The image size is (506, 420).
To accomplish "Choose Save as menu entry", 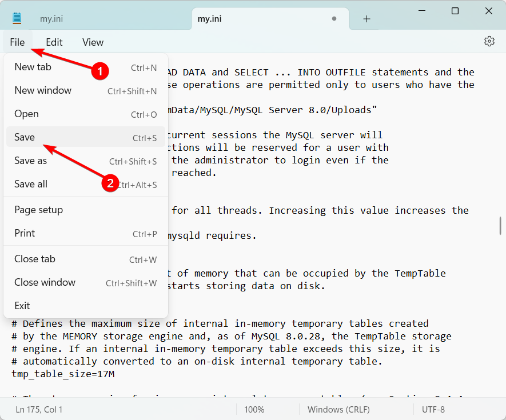I will click(86, 161).
